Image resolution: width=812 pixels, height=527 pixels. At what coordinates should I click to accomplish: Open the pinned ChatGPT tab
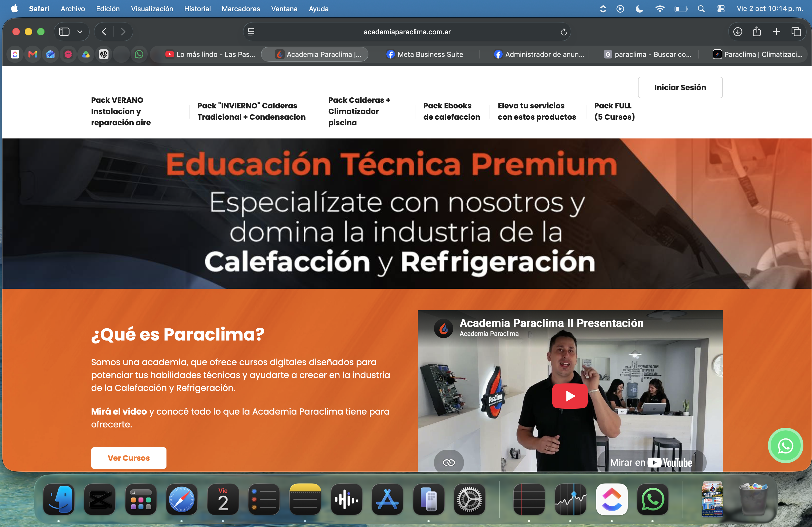click(x=104, y=54)
